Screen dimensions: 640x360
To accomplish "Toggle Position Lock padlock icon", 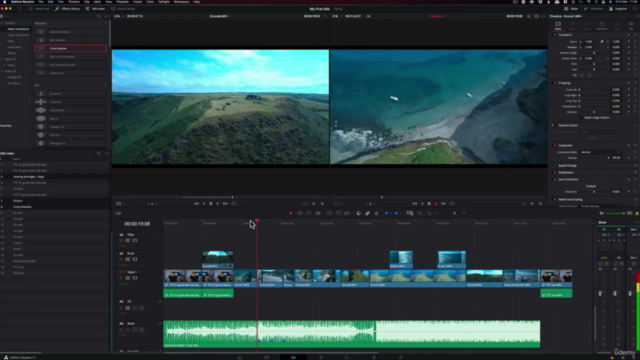I will (x=376, y=213).
